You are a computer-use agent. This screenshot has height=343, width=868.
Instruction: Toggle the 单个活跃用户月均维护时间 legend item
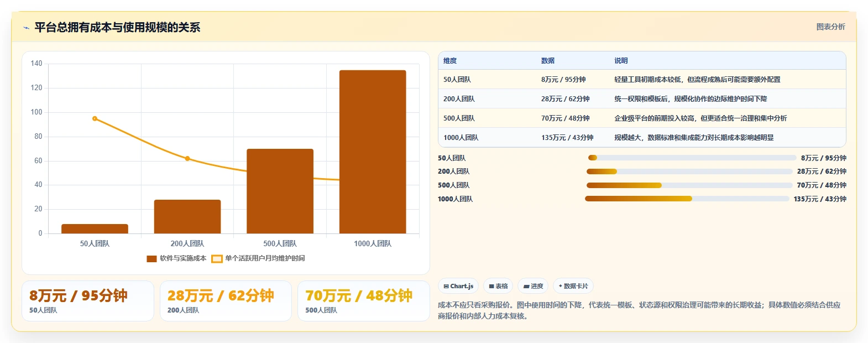tap(258, 258)
